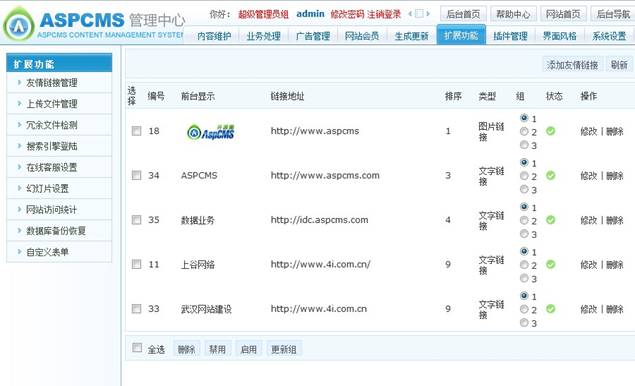
Task: Click 注销登录 link
Action: [x=384, y=14]
